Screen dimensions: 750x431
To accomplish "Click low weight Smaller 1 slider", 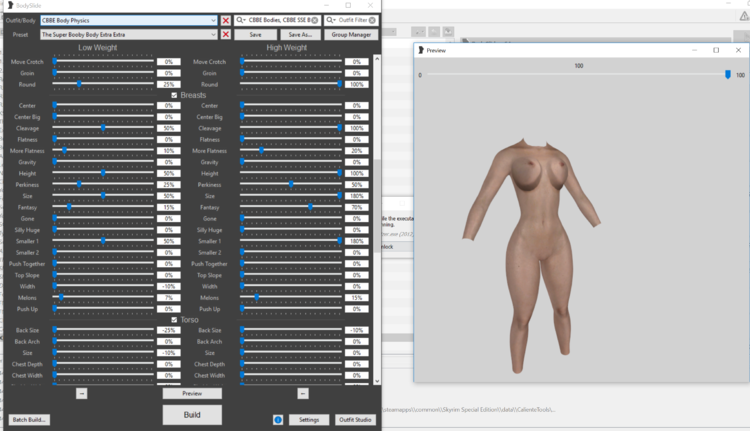I will coord(103,241).
